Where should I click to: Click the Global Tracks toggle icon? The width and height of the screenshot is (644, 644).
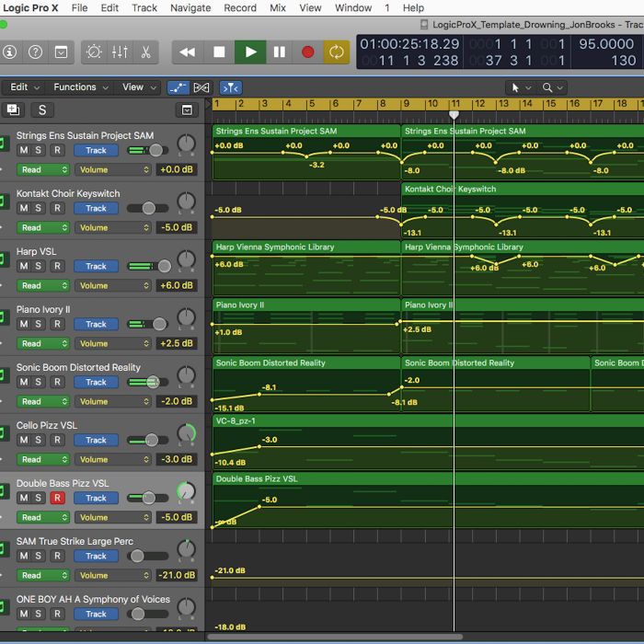coord(187,109)
